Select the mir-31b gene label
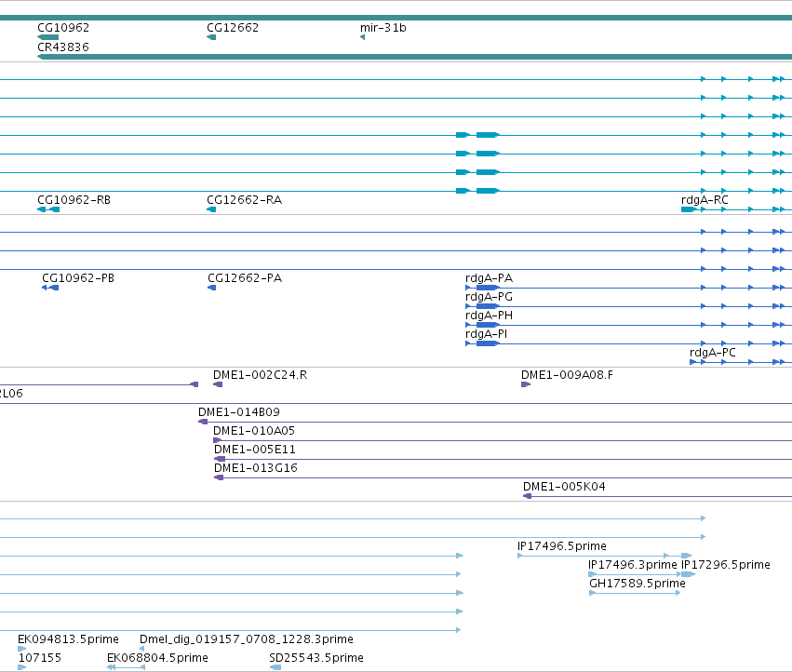 point(383,28)
